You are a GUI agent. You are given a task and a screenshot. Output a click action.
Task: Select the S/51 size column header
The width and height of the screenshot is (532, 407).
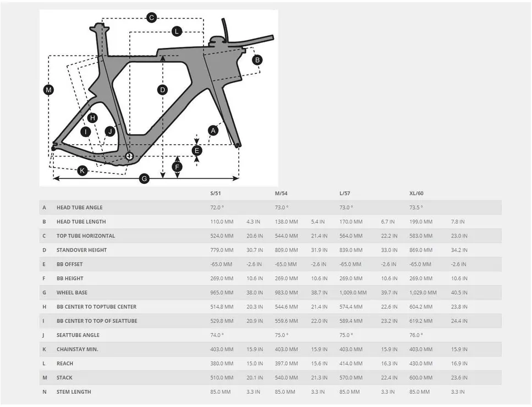[x=215, y=193]
